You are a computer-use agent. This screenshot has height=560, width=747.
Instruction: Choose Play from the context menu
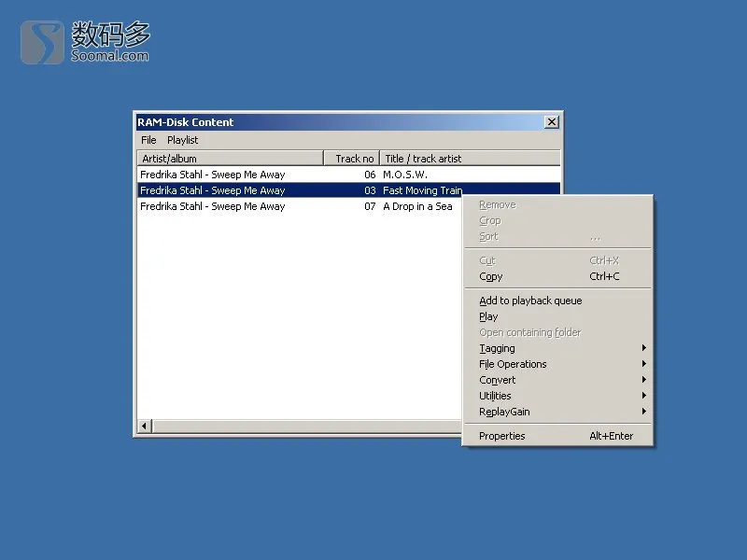click(557, 316)
